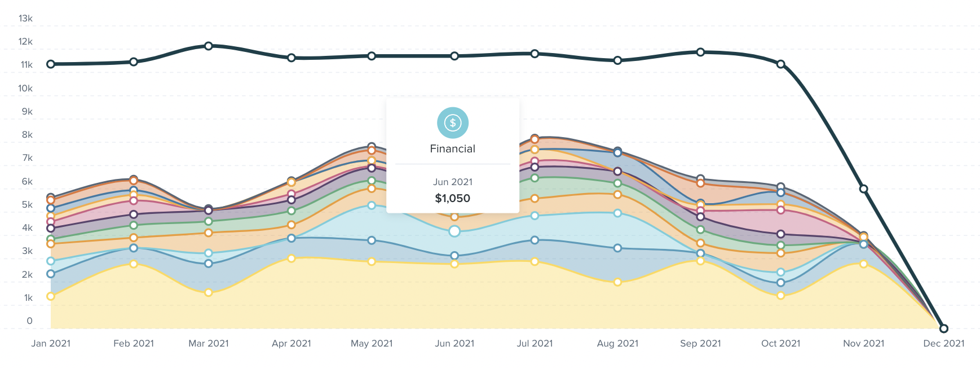This screenshot has height=368, width=980.
Task: Click the highlighted Financial data point for Jun 2021
Action: pos(454,231)
